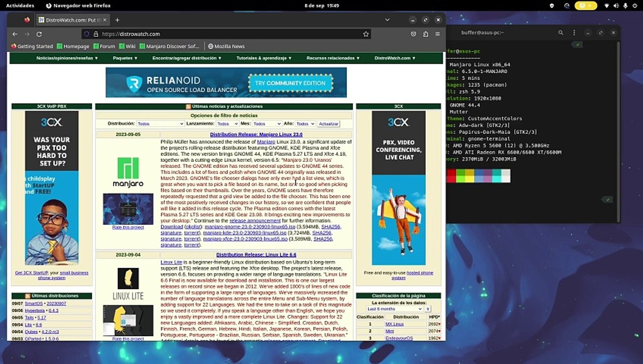Image resolution: width=643 pixels, height=364 pixels.
Task: Open the Homepage bookmark
Action: [x=73, y=46]
